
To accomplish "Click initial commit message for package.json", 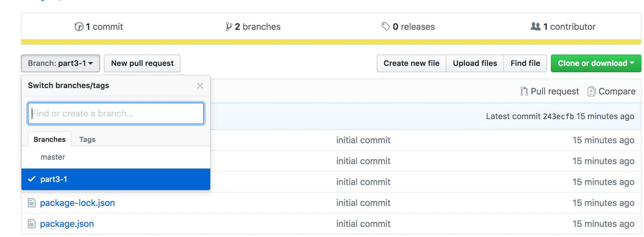I will coord(363,224).
